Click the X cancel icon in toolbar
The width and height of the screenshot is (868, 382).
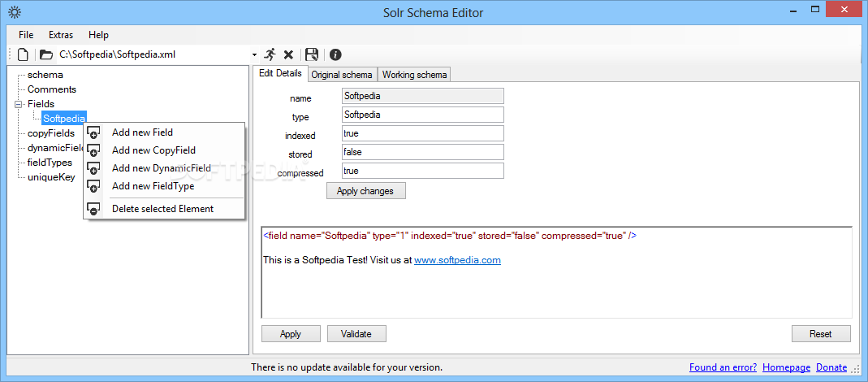[288, 54]
